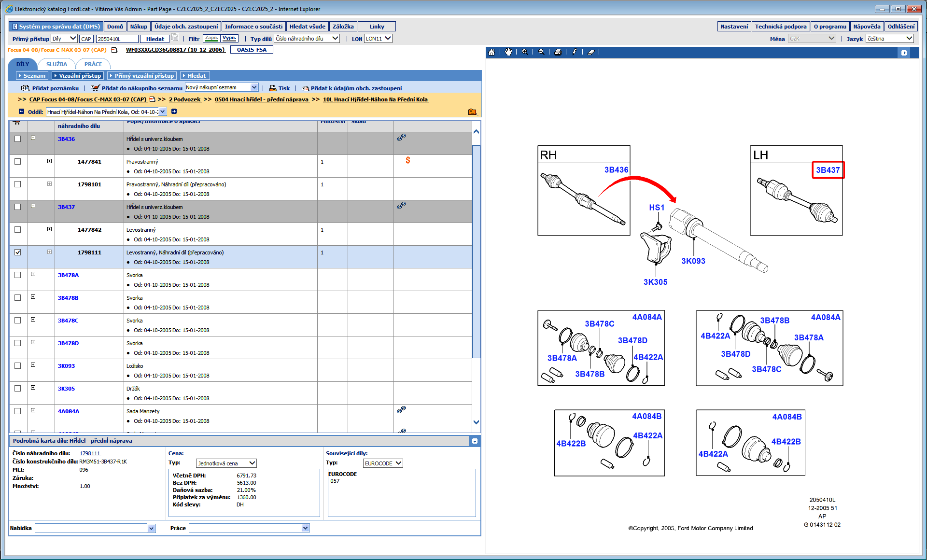This screenshot has width=927, height=560.
Task: Check the checkbox for part 1477841
Action: [18, 161]
